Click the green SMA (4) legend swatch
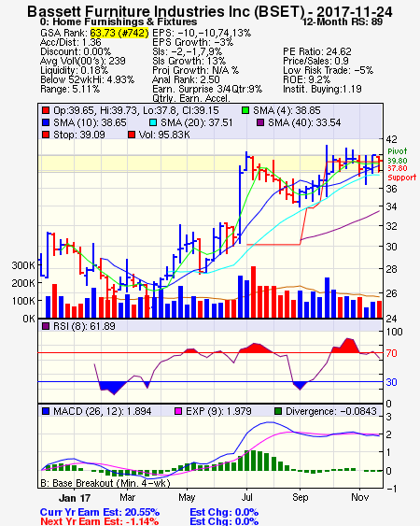 [245, 110]
